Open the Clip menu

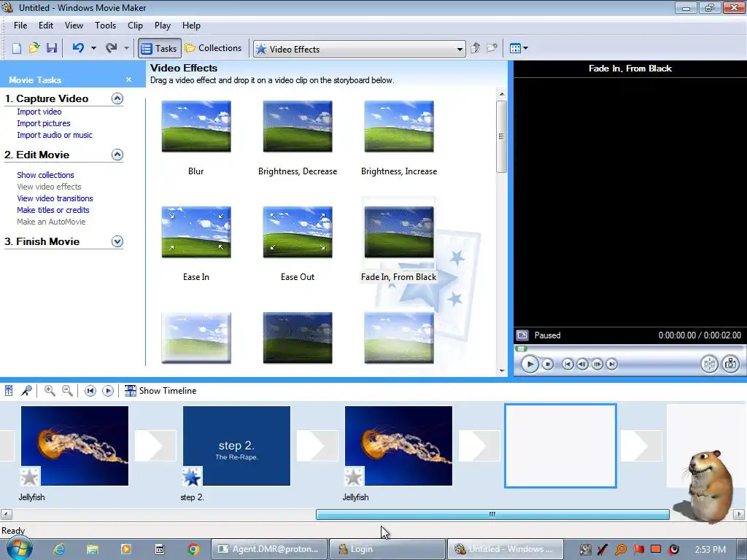pos(135,26)
